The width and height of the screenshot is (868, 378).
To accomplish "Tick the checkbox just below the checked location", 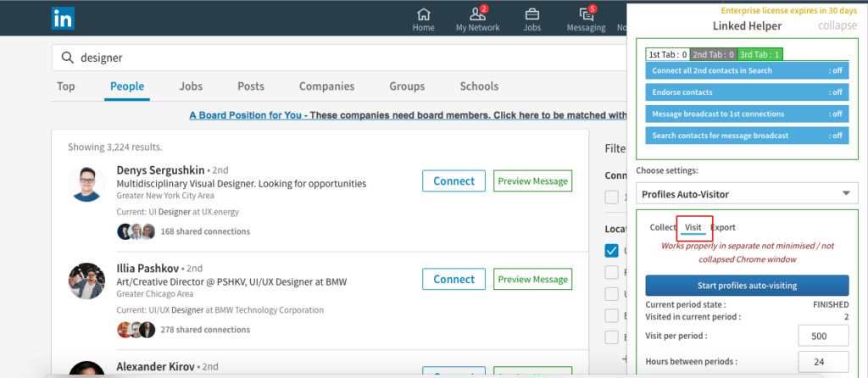I will (612, 272).
